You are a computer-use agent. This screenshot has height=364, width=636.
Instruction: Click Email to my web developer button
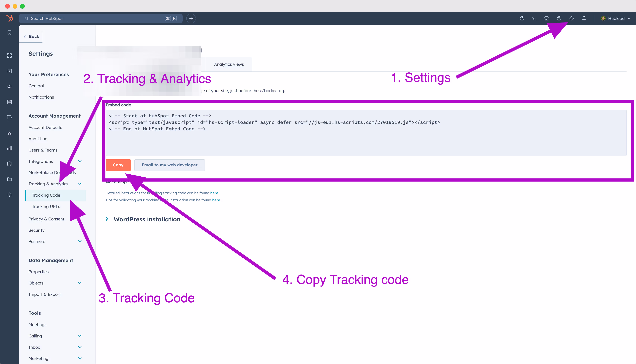(169, 165)
